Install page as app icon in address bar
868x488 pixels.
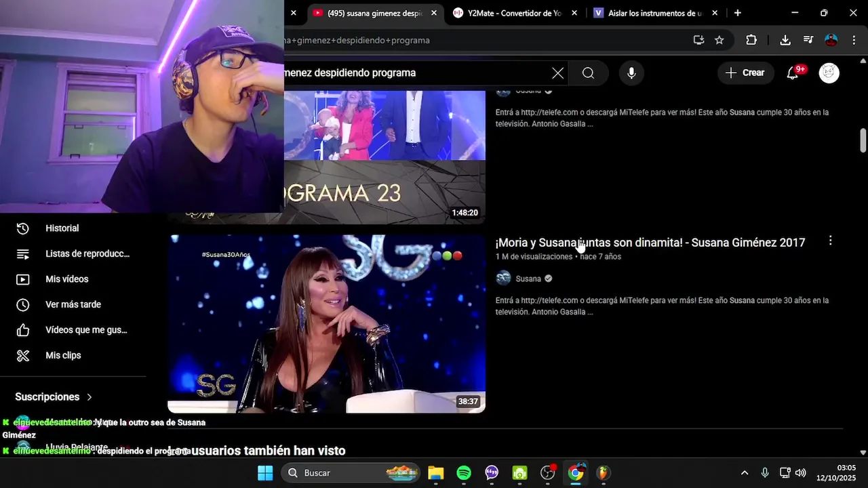pos(698,40)
